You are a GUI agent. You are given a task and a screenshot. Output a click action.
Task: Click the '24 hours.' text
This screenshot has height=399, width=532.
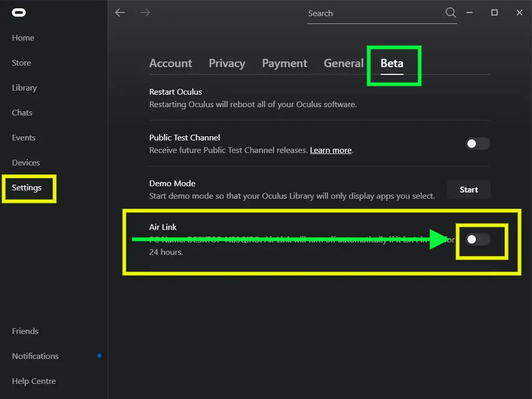click(166, 252)
